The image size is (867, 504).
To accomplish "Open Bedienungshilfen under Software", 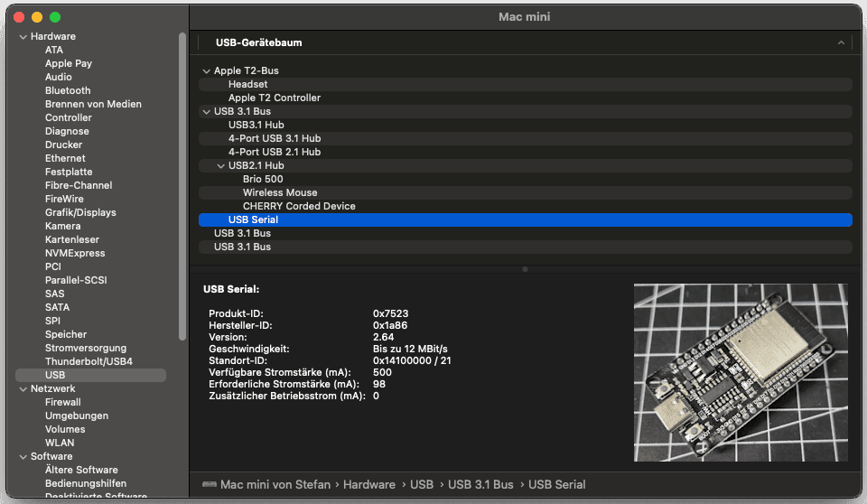I will [x=86, y=483].
